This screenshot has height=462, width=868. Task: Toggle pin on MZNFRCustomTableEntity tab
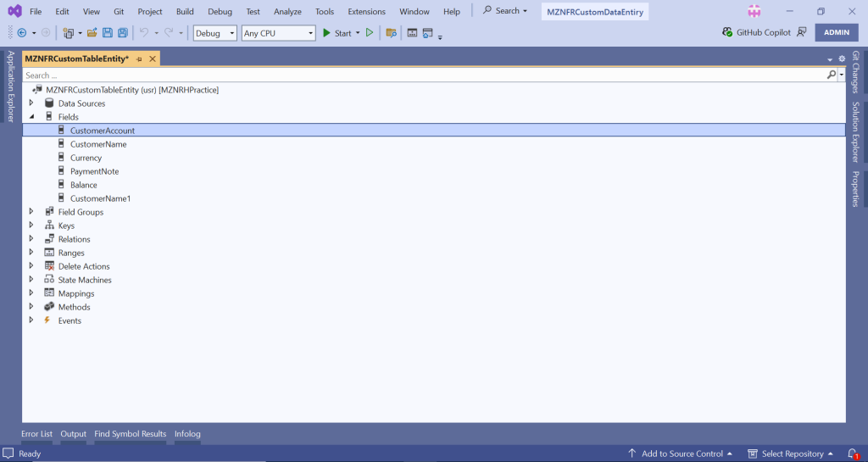[x=140, y=59]
